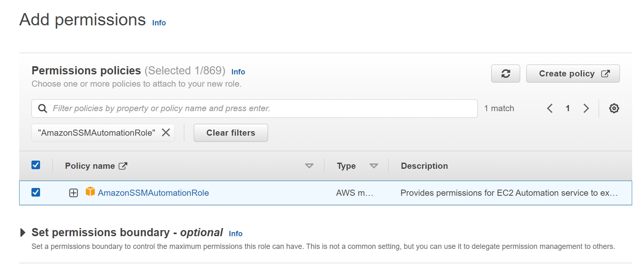
Task: Open table settings gear icon
Action: 614,108
